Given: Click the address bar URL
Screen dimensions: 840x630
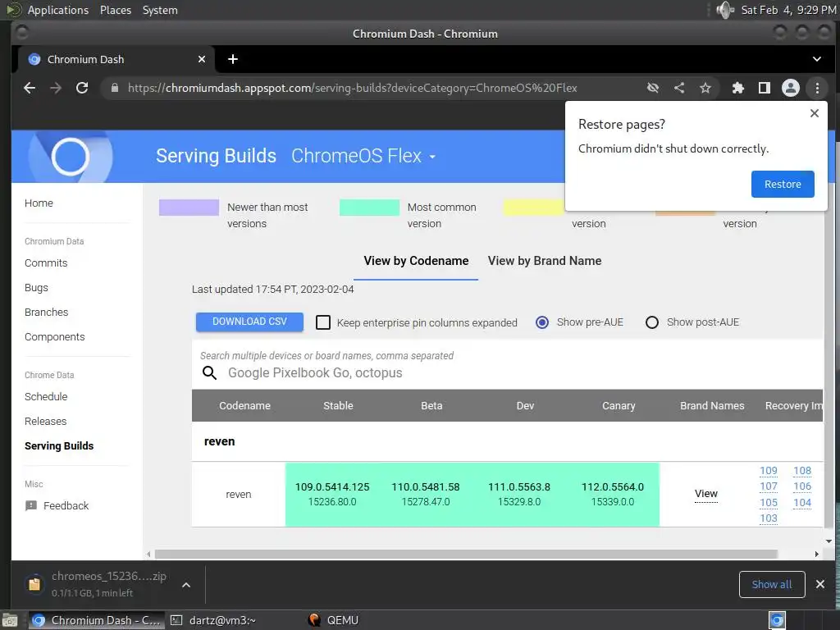Looking at the screenshot, I should tap(352, 88).
